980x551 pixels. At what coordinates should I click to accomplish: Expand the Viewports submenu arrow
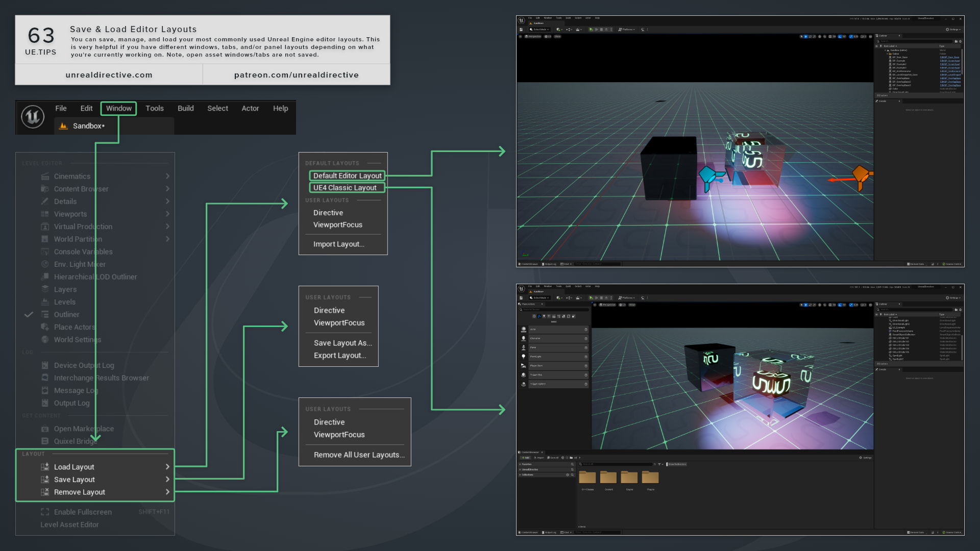(x=167, y=214)
